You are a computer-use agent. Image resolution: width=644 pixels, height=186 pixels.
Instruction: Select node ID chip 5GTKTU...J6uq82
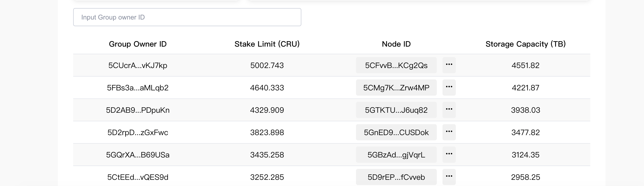tap(396, 110)
